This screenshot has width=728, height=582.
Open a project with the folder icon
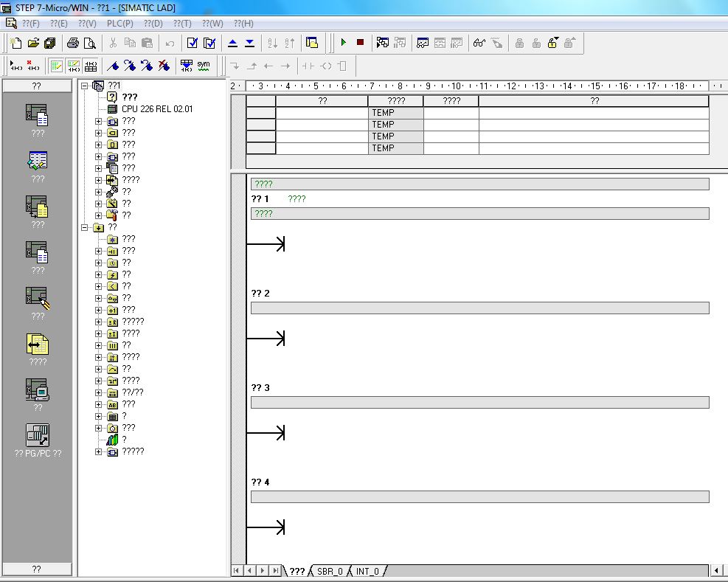pos(33,44)
